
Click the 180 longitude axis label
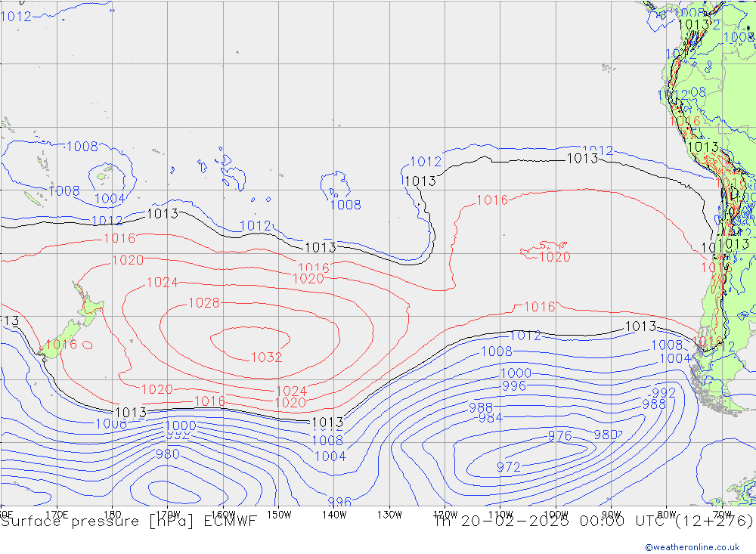(x=112, y=514)
